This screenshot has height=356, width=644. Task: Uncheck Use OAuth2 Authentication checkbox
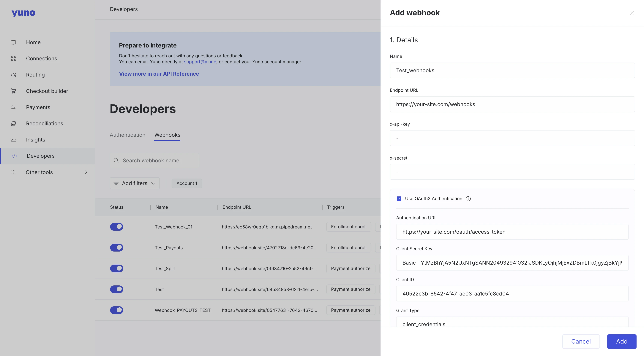(399, 199)
